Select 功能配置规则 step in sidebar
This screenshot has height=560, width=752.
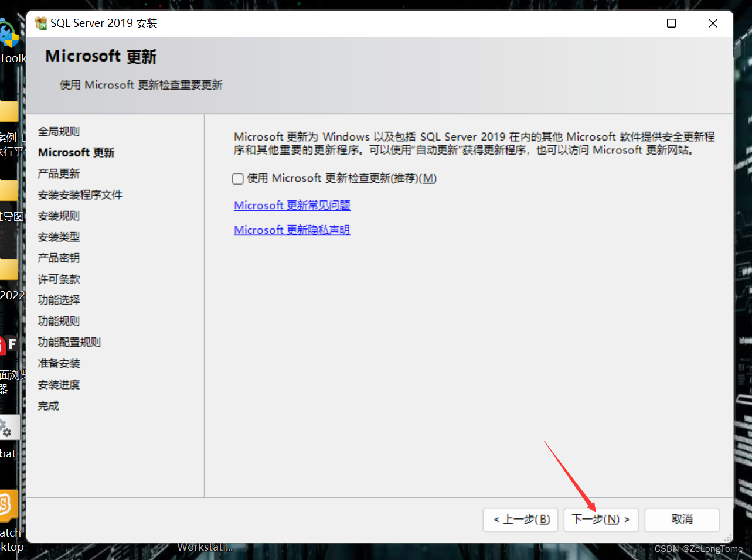[69, 342]
